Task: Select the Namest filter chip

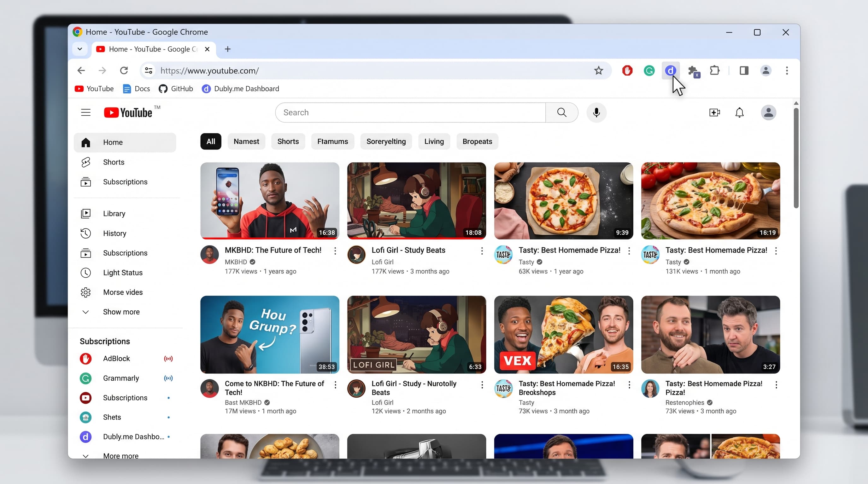Action: (x=246, y=141)
